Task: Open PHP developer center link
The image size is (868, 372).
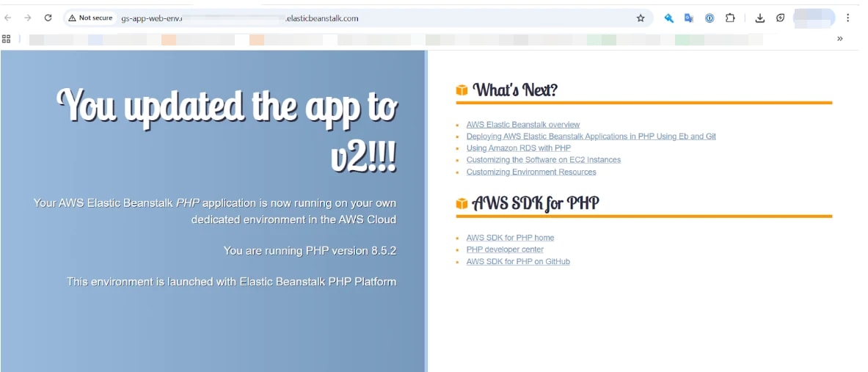Action: tap(505, 249)
